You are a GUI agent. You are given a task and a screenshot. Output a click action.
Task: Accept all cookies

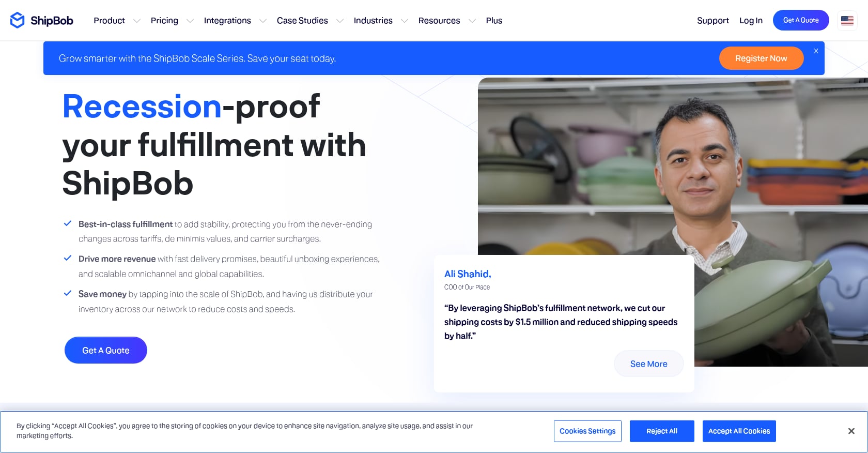[739, 431]
